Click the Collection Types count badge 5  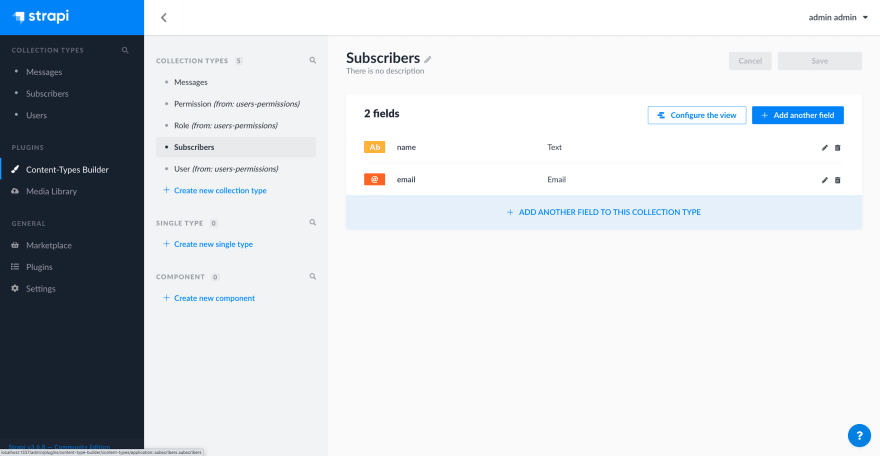239,61
